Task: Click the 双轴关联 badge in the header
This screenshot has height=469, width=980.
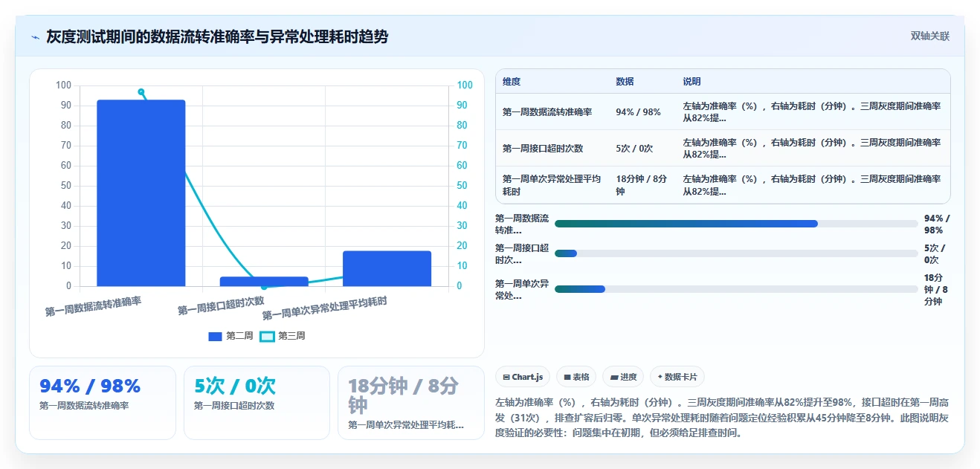Action: [930, 36]
